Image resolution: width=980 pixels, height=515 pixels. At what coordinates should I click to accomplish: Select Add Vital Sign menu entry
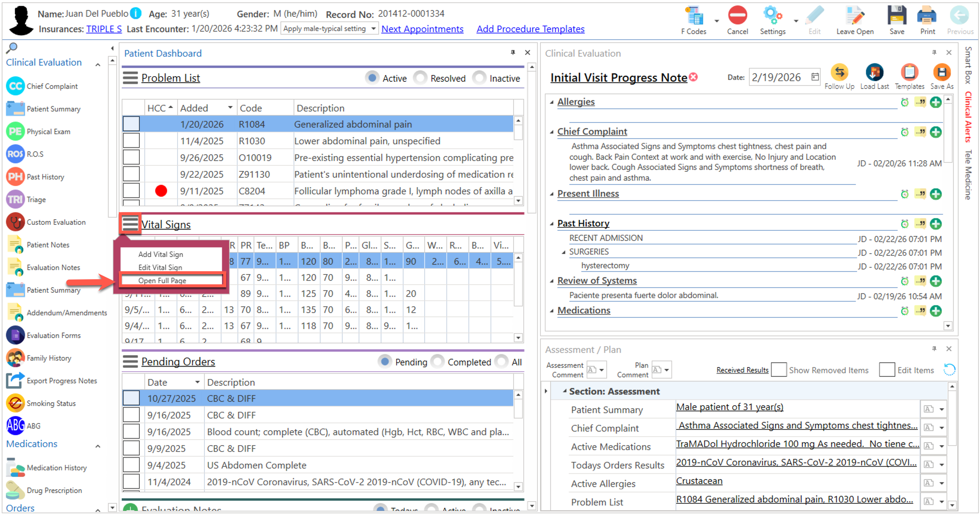click(x=161, y=254)
